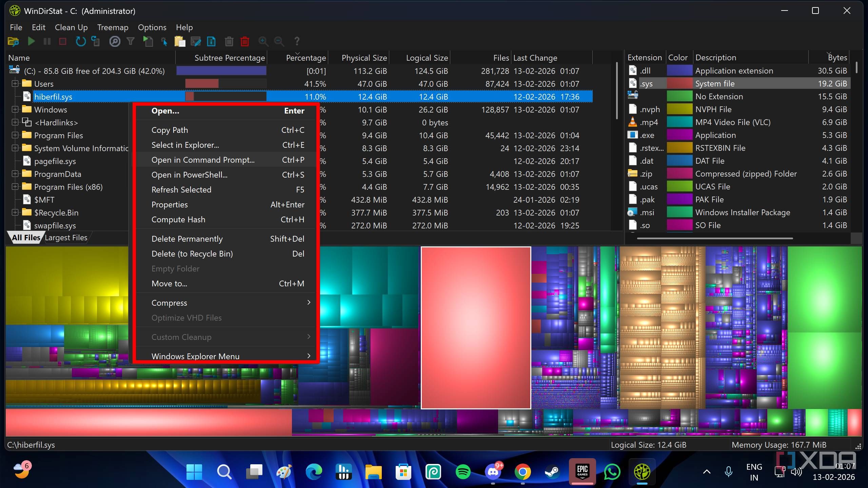868x488 pixels.
Task: Click the open folder Select Drives toolbar icon
Action: coord(13,41)
